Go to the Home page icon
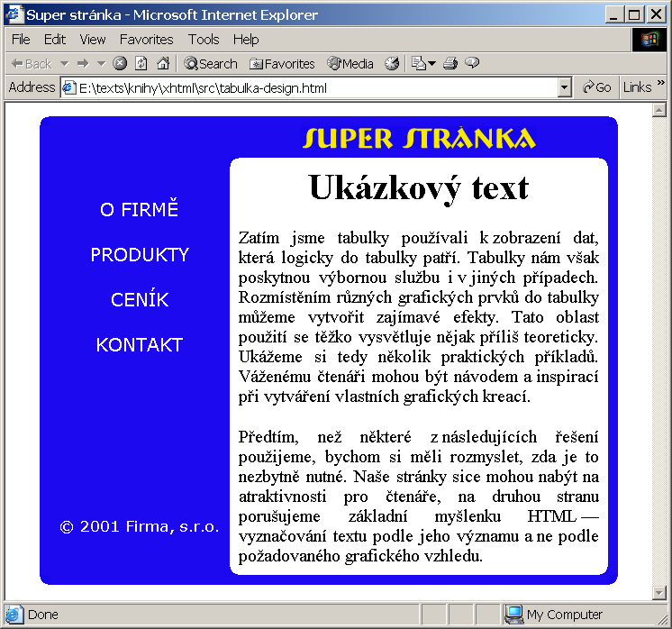This screenshot has width=672, height=629. 163,63
